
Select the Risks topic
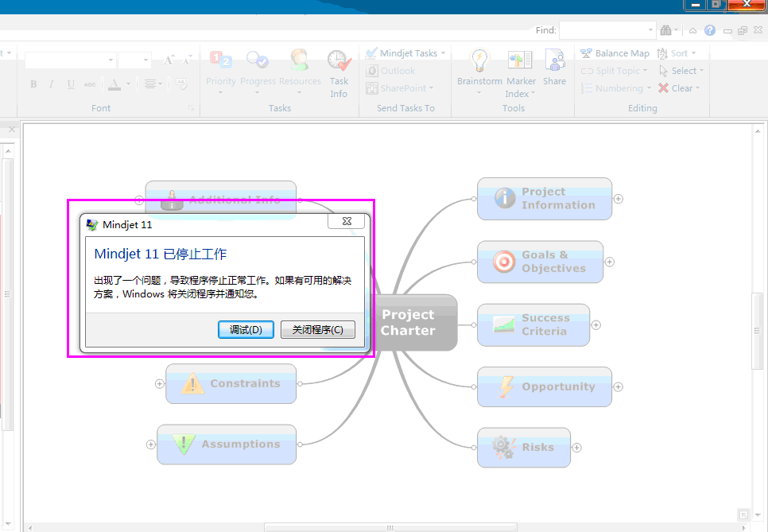point(524,447)
